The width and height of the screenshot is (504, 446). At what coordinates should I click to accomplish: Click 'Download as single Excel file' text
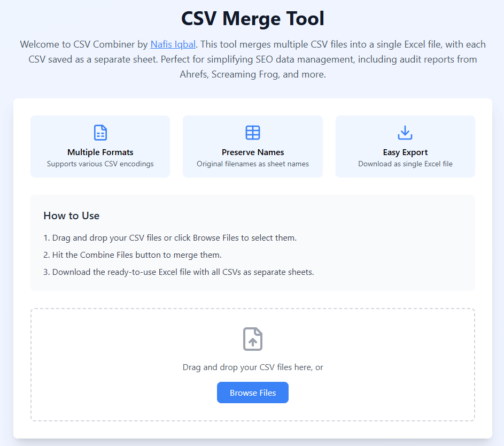point(405,164)
